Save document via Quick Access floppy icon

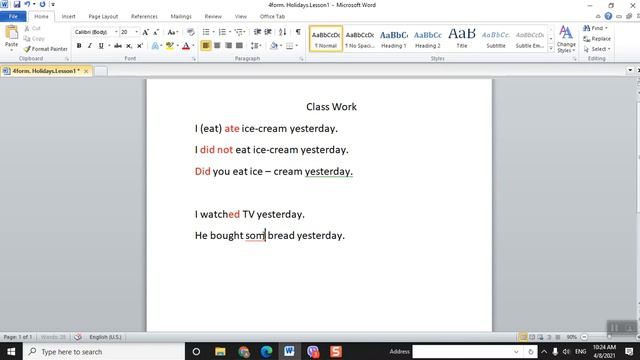17,4
